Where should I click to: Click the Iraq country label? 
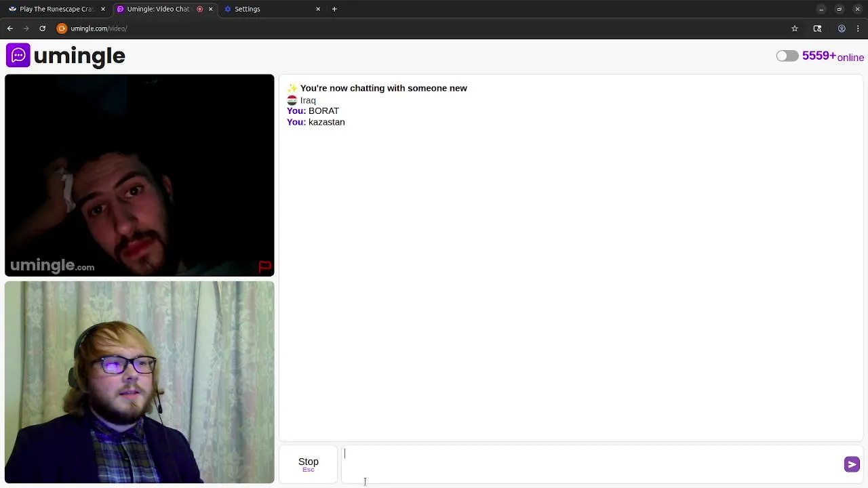click(308, 100)
